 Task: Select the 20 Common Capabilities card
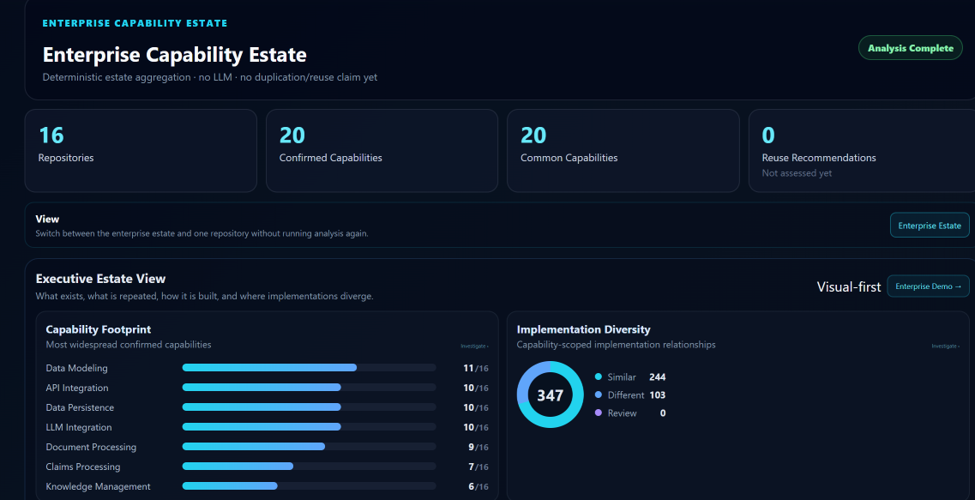[x=623, y=151]
